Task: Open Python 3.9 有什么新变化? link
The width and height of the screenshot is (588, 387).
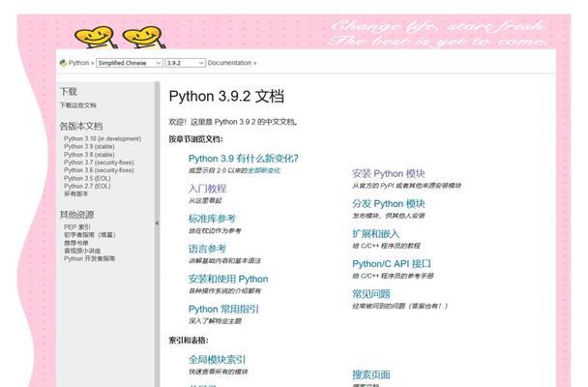Action: point(244,159)
